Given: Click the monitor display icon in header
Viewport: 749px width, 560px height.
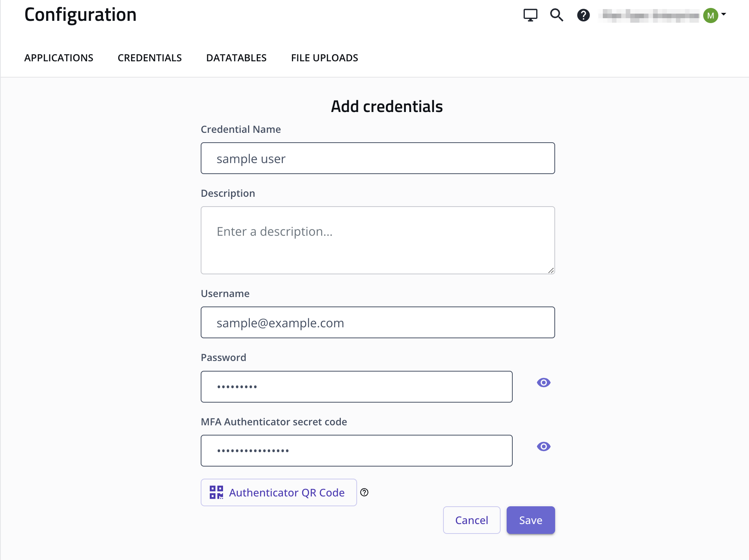Looking at the screenshot, I should point(530,15).
